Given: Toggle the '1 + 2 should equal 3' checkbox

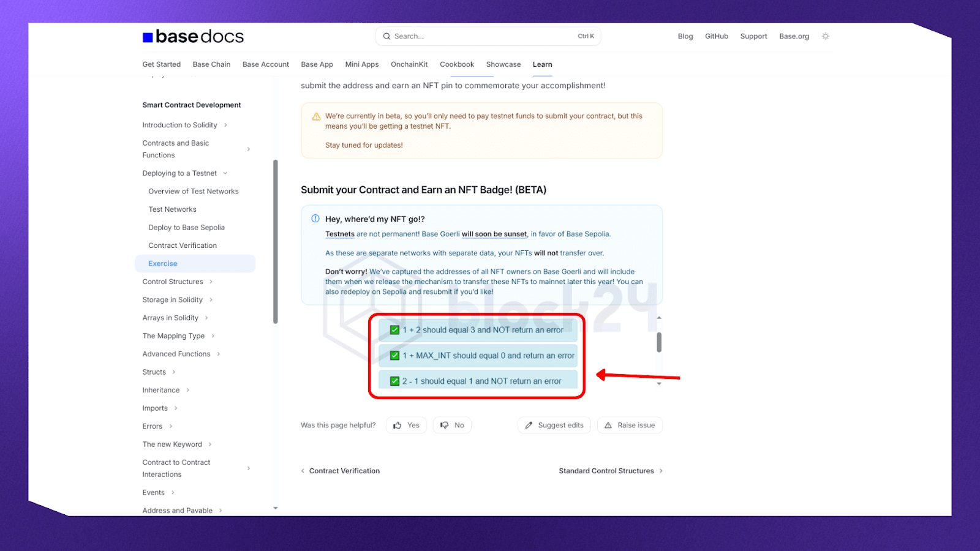Looking at the screenshot, I should (x=395, y=330).
